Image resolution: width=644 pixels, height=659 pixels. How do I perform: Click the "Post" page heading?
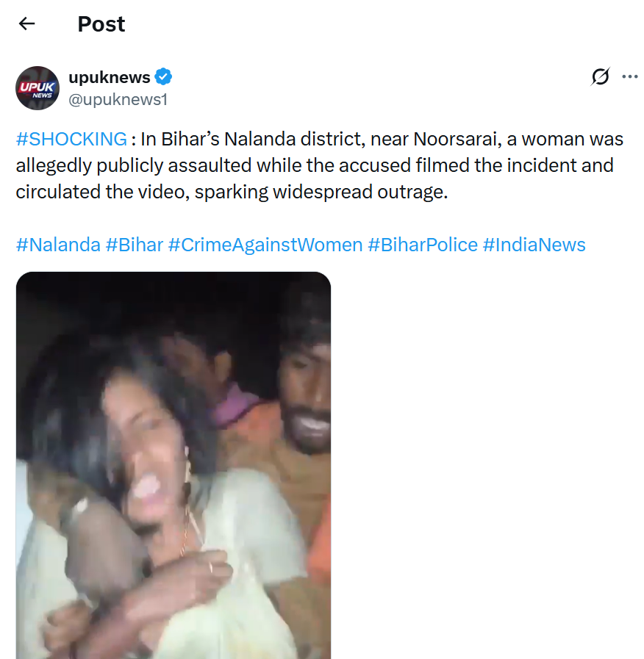pos(101,24)
